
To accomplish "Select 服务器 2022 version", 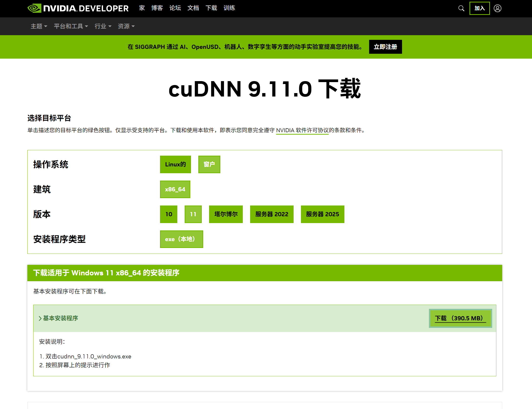I will click(x=272, y=214).
